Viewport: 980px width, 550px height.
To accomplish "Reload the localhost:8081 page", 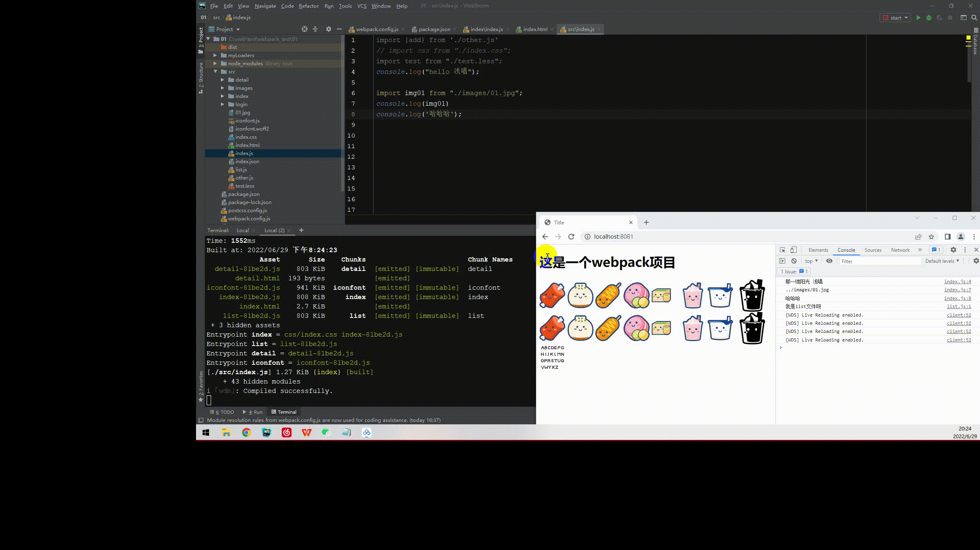I will pos(571,237).
